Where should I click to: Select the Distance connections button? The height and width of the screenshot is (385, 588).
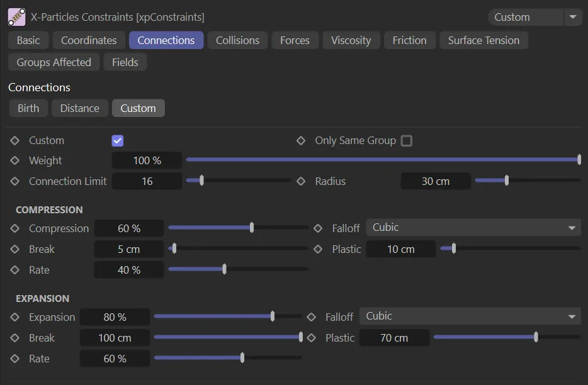79,108
